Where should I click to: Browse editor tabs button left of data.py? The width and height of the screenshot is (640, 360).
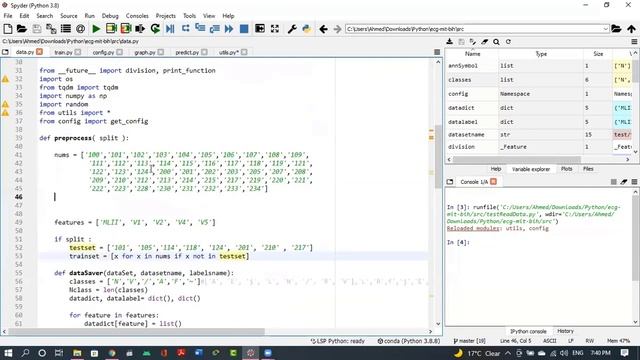pyautogui.click(x=5, y=52)
